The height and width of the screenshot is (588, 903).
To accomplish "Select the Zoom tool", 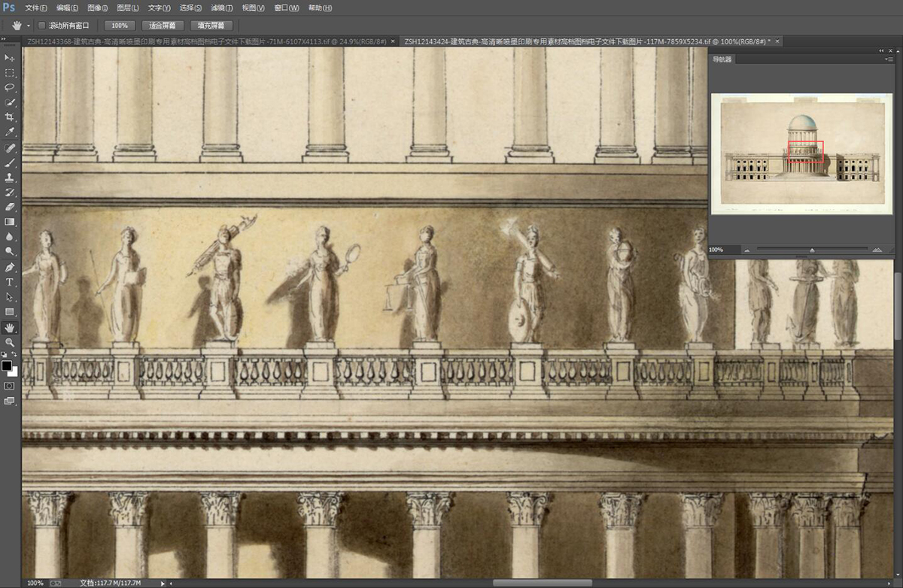I will click(10, 343).
